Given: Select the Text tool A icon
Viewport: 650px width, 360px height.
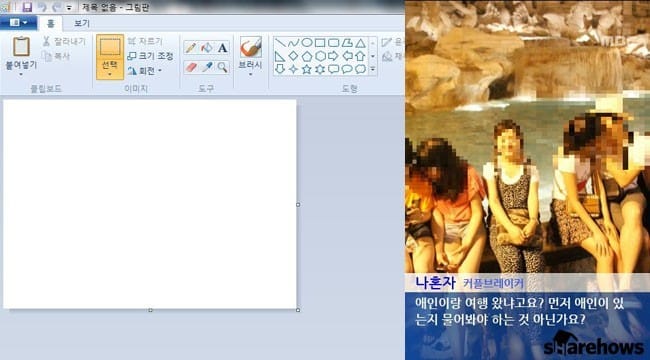Looking at the screenshot, I should (x=223, y=48).
